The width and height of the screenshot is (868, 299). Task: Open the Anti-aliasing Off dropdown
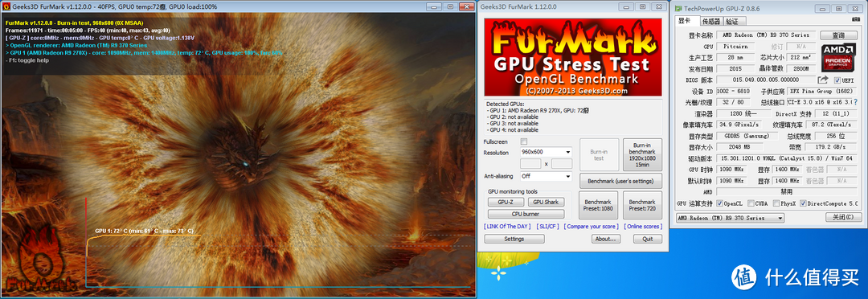tap(546, 176)
